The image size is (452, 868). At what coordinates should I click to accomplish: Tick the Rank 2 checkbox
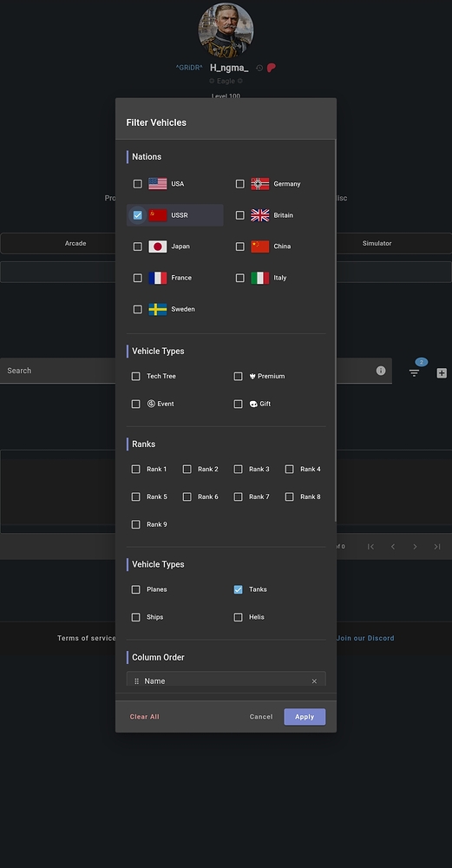tap(187, 470)
